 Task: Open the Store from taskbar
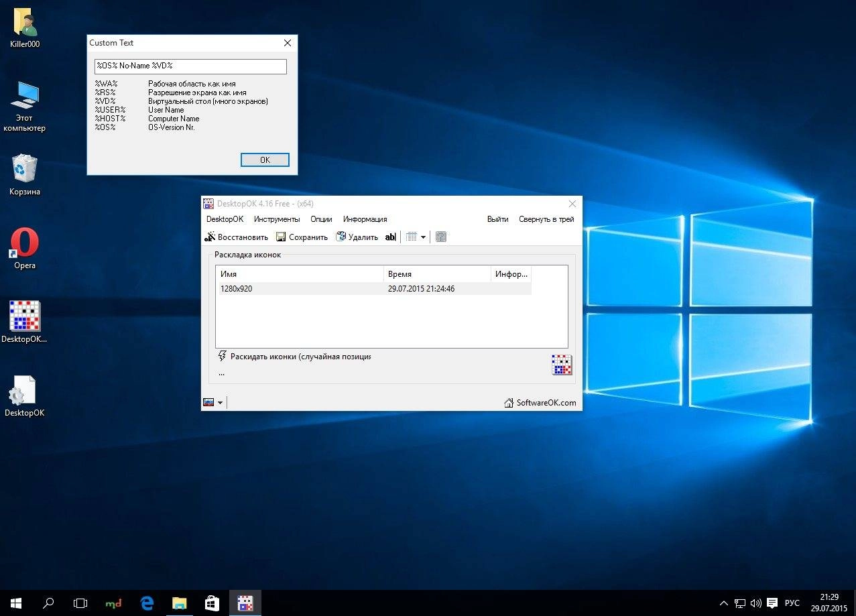212,603
